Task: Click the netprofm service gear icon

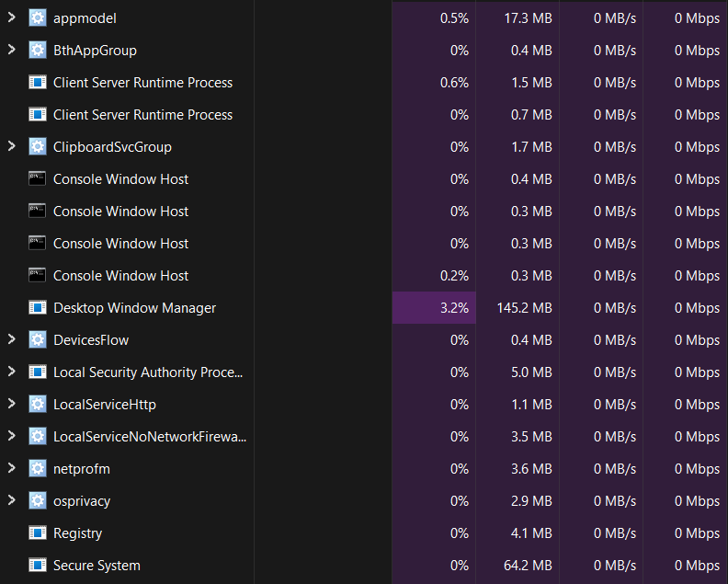Action: click(x=38, y=469)
